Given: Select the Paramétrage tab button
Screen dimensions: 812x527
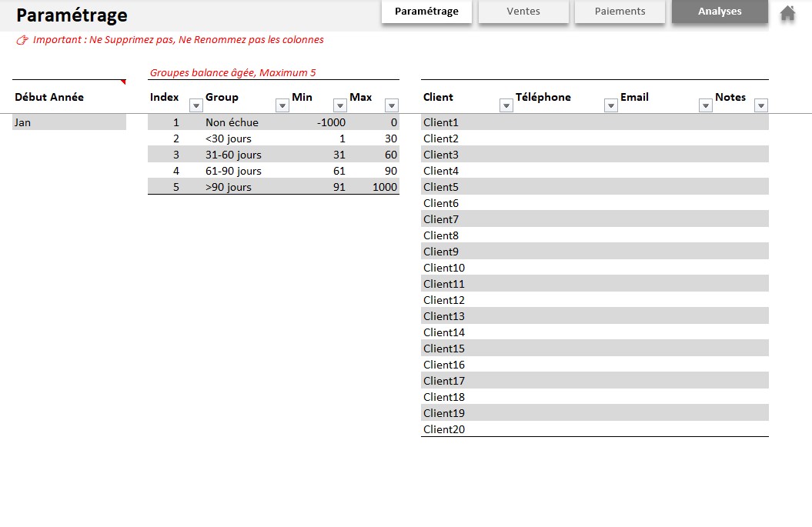Looking at the screenshot, I should 426,12.
